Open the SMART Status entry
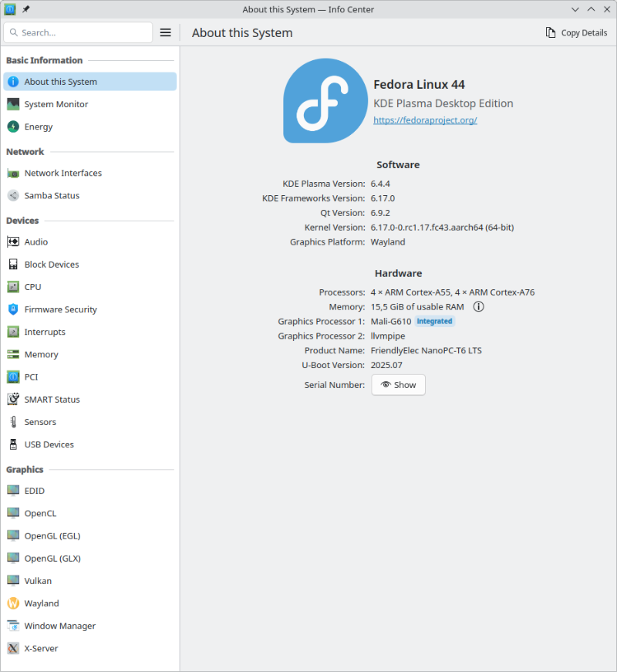Screen dimensions: 617x672 [x=52, y=400]
